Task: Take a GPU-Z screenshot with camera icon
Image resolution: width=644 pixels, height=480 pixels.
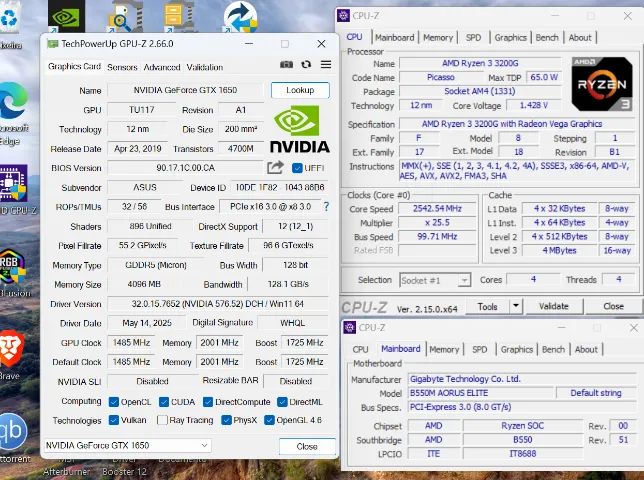Action: tap(286, 64)
